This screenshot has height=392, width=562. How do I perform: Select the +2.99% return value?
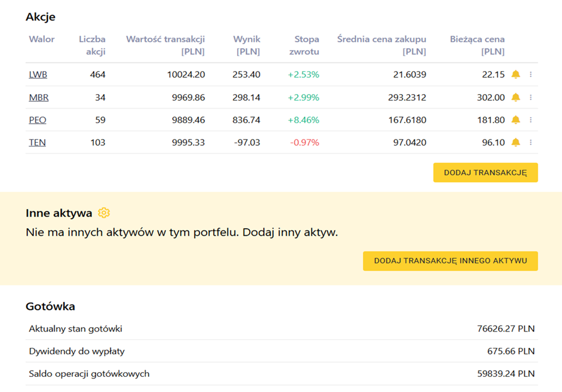[304, 97]
